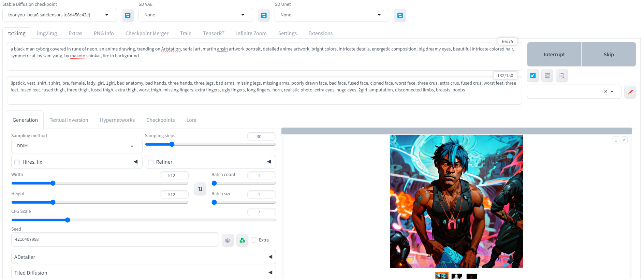Download the generated image preview

[x=616, y=140]
